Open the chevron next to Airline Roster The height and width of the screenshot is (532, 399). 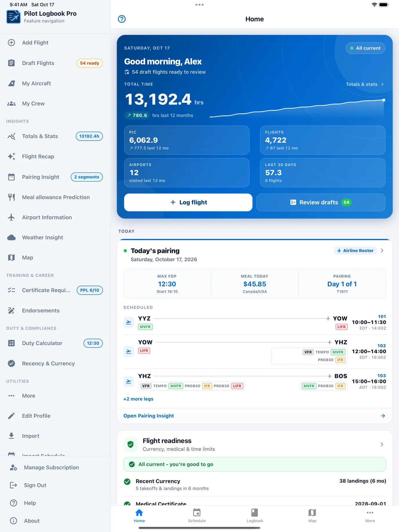[382, 250]
